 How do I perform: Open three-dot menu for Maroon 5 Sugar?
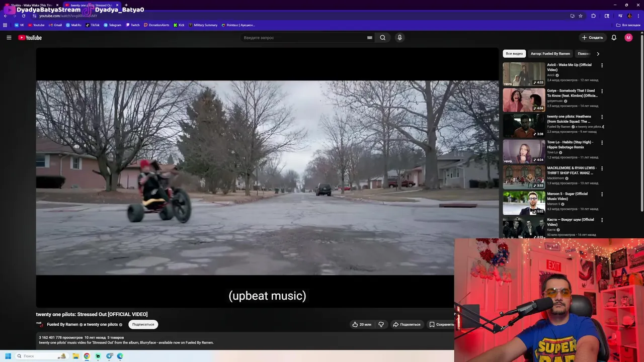click(602, 194)
